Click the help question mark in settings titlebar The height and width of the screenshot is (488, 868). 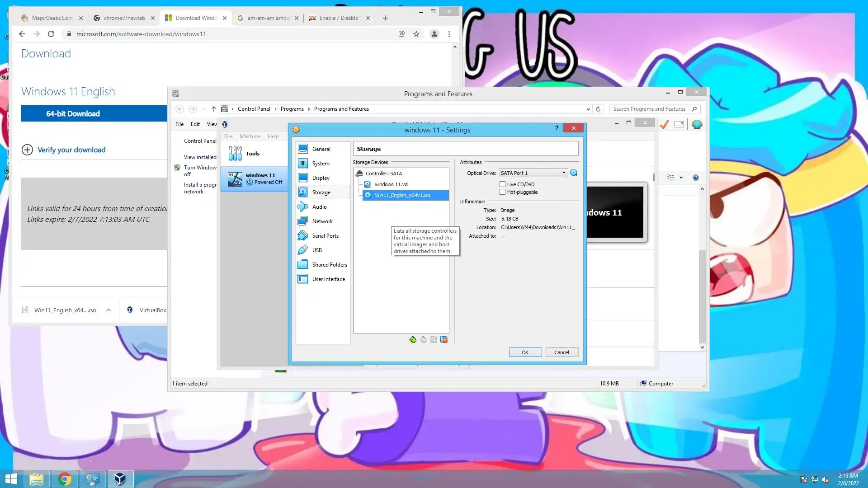pos(557,128)
